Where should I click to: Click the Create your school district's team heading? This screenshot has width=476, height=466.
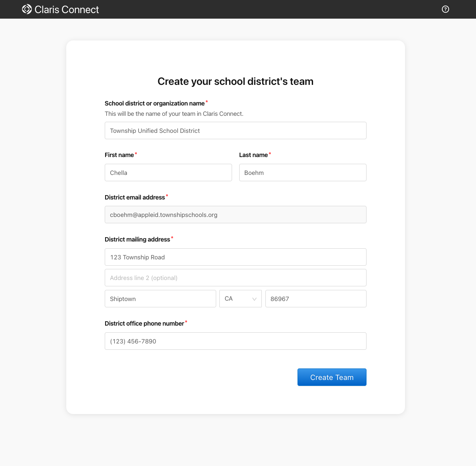[235, 81]
